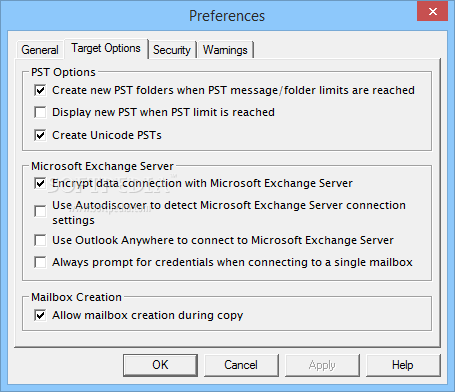Tick Always prompt for credentials checkbox

[x=40, y=262]
